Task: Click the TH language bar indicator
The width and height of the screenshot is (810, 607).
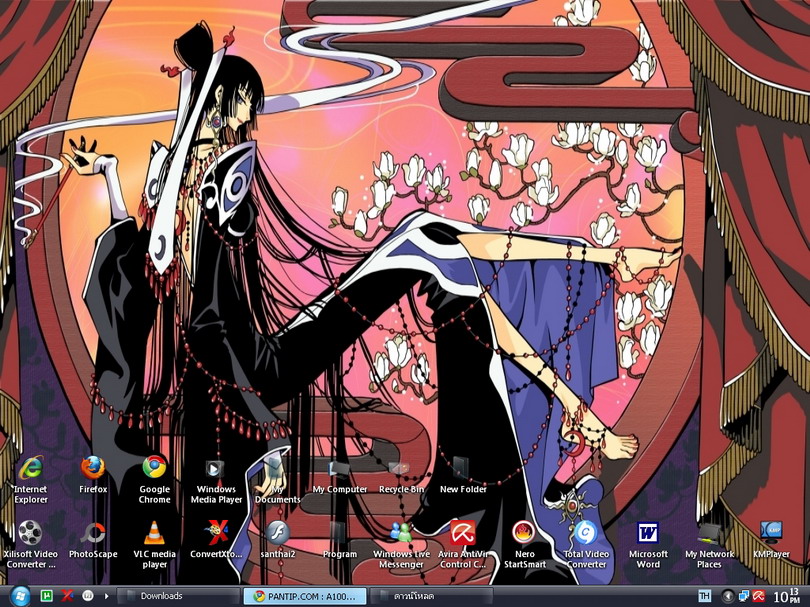Action: (704, 596)
